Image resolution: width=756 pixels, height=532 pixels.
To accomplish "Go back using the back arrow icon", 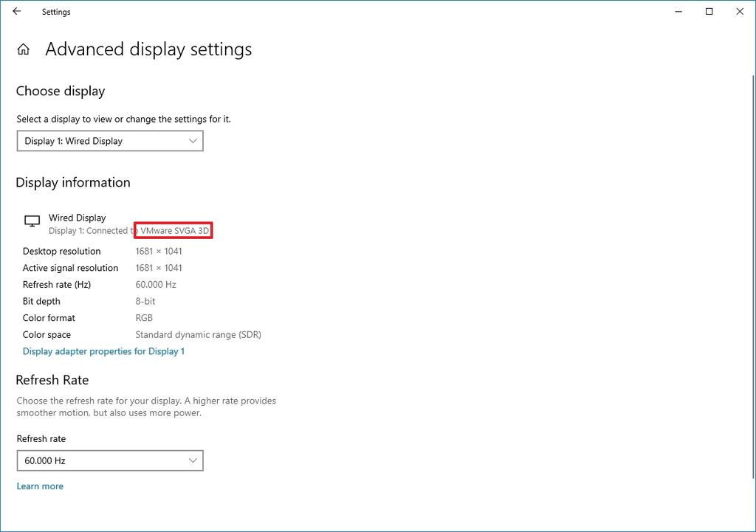I will point(16,12).
